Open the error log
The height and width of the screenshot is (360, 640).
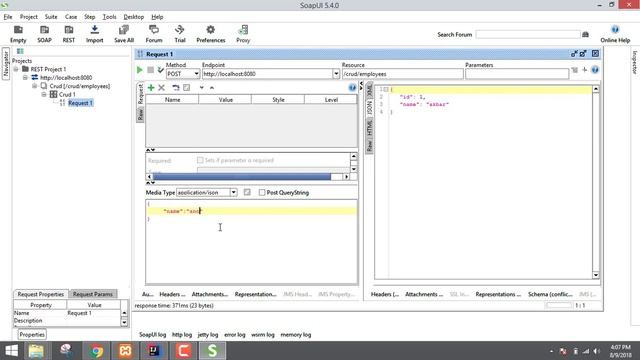[x=235, y=334]
